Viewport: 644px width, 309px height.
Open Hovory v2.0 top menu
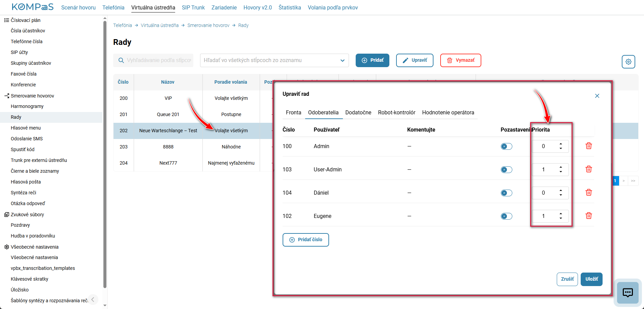click(x=258, y=7)
